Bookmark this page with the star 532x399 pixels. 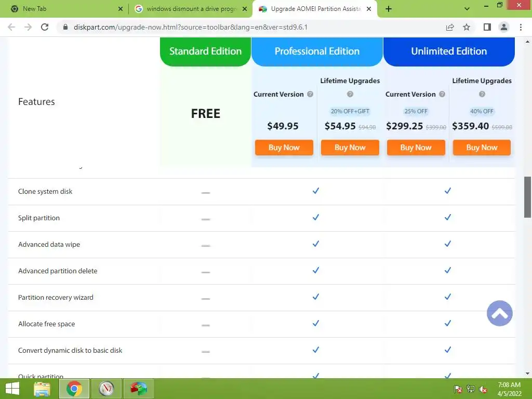point(467,27)
